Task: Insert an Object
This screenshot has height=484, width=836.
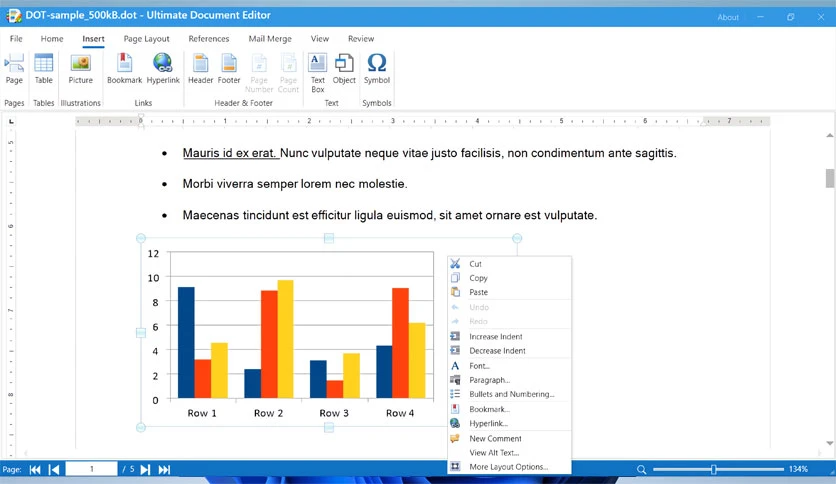Action: click(344, 69)
